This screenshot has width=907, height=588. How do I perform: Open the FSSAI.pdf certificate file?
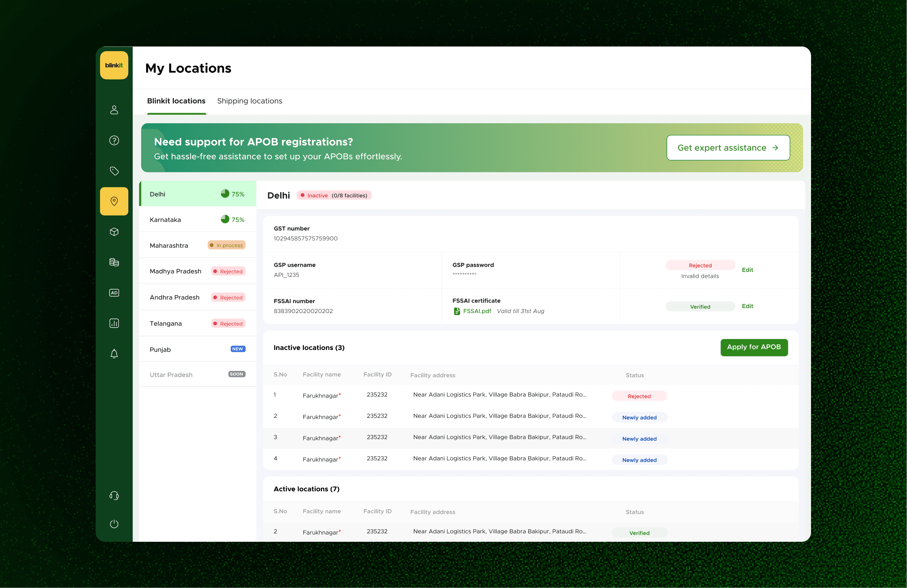[476, 311]
